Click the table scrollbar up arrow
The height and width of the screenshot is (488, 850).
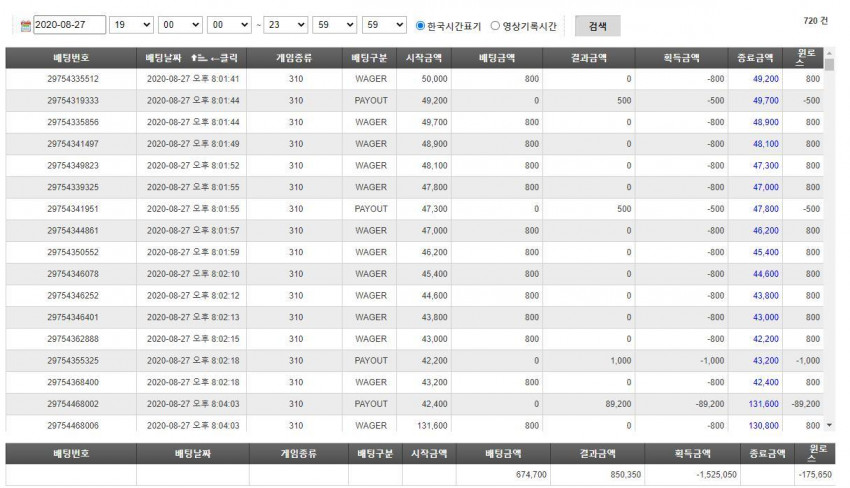829,53
